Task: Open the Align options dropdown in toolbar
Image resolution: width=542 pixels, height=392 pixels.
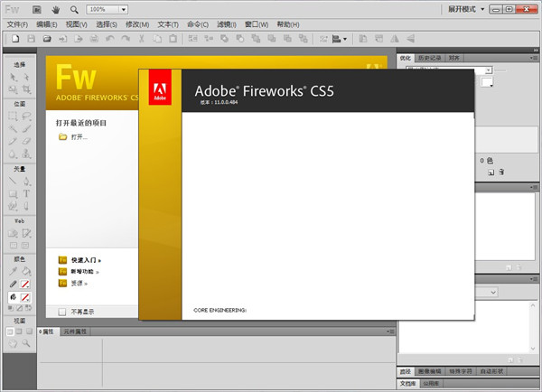Action: coord(339,39)
